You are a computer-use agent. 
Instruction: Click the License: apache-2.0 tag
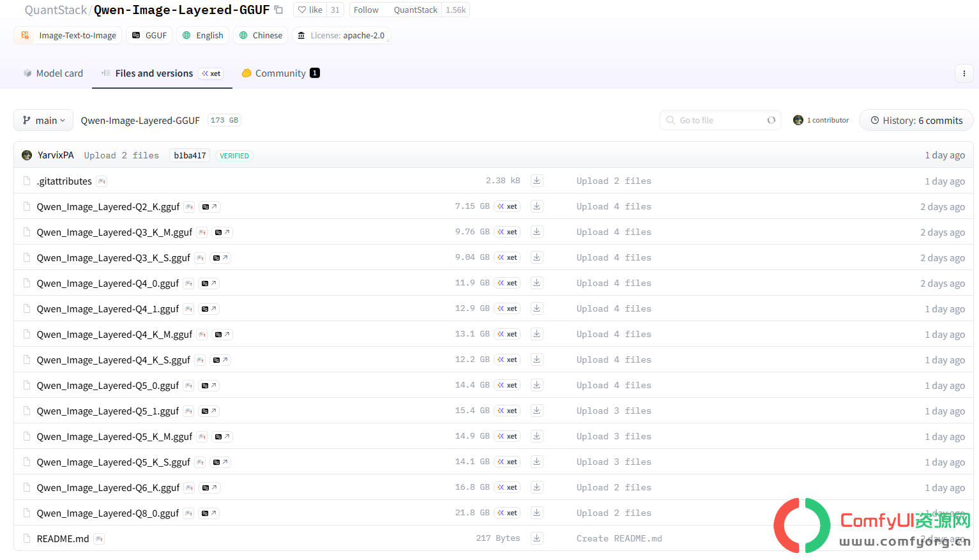coord(341,35)
